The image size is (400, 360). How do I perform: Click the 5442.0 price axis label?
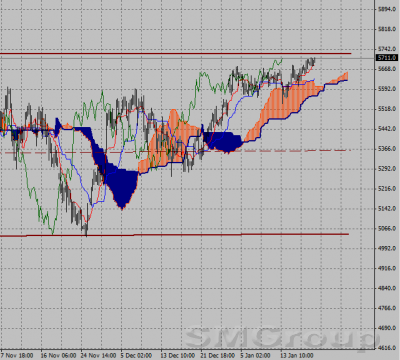pos(387,129)
